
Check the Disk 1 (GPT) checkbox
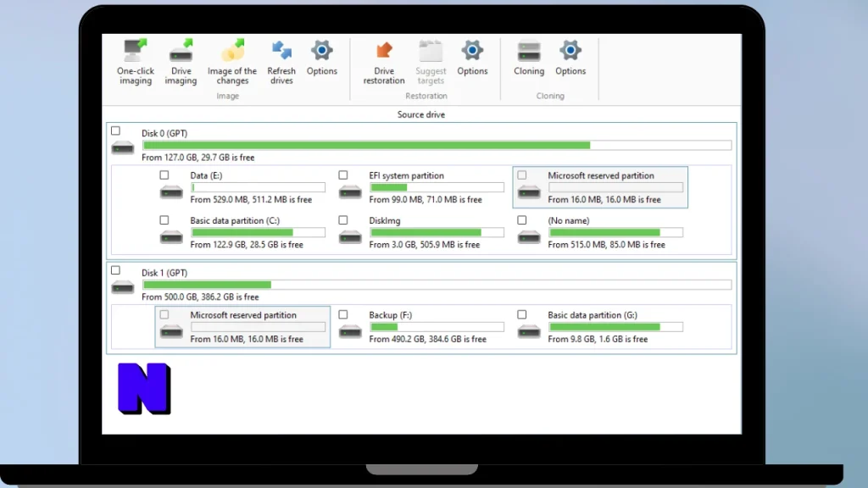[115, 270]
